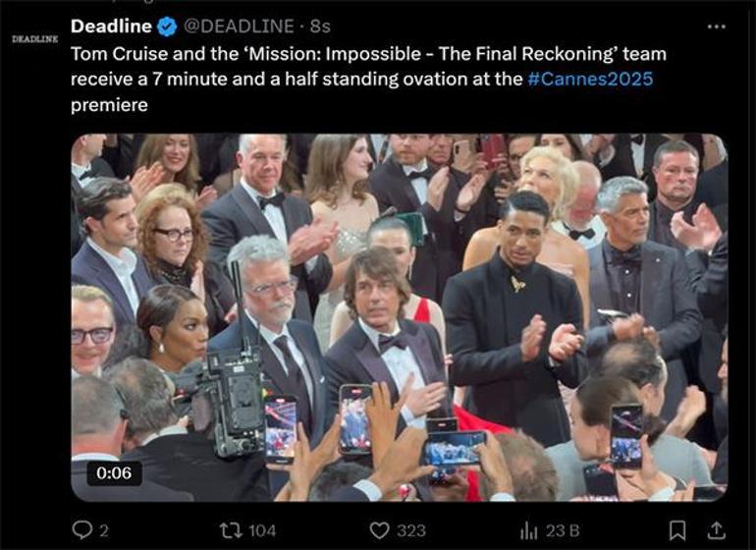756x550 pixels.
Task: Open the Deadline profile avatar
Action: 34,38
